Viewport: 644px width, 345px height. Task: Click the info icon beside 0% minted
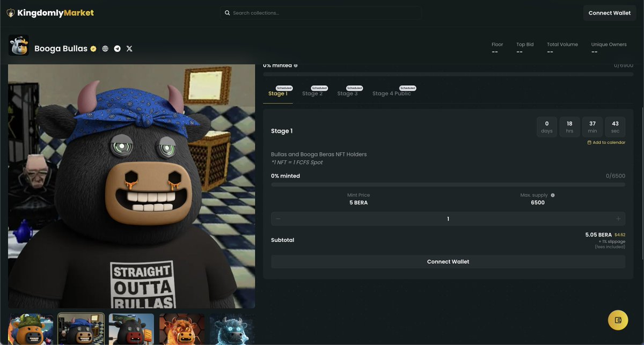pos(295,65)
